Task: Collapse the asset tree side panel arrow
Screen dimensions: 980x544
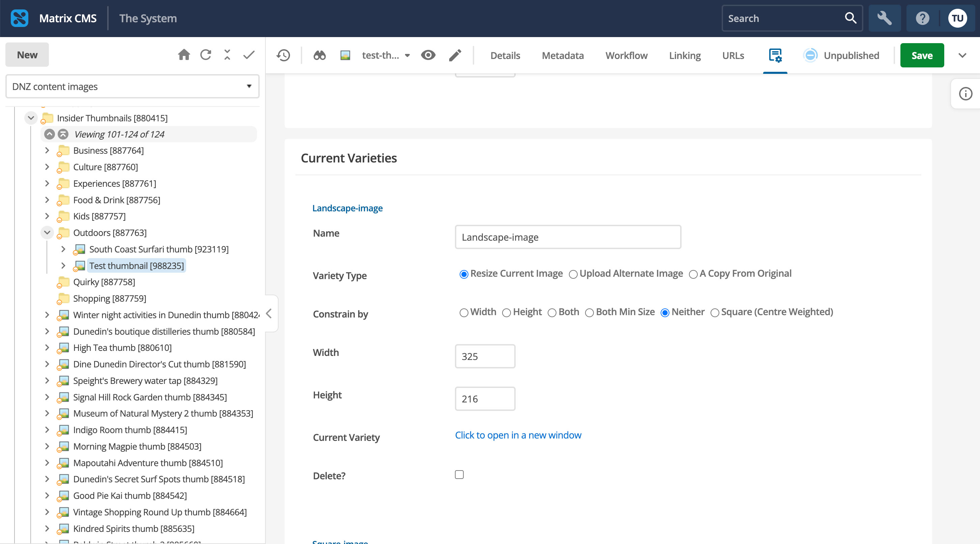Action: coord(269,314)
